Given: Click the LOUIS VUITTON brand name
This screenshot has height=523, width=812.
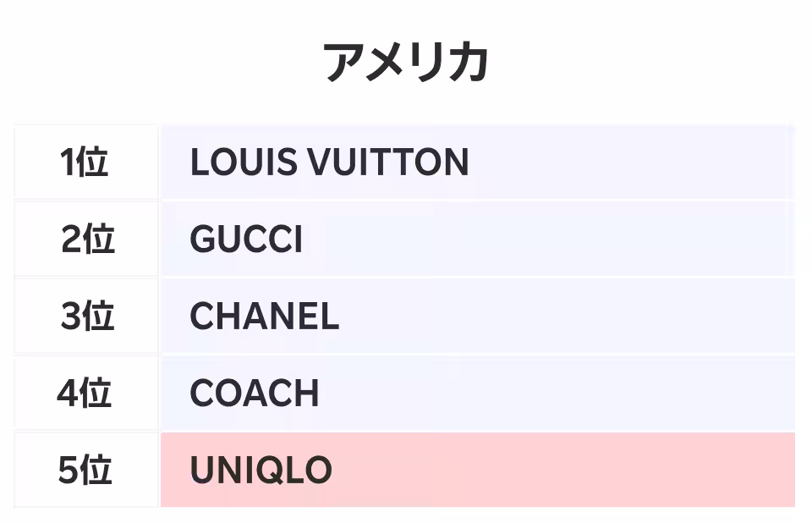Looking at the screenshot, I should tap(329, 162).
